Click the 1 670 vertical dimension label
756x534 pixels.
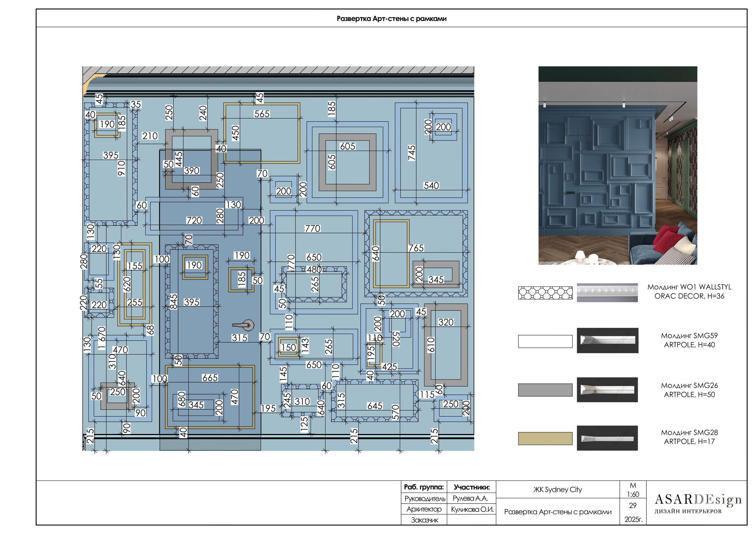pyautogui.click(x=102, y=338)
